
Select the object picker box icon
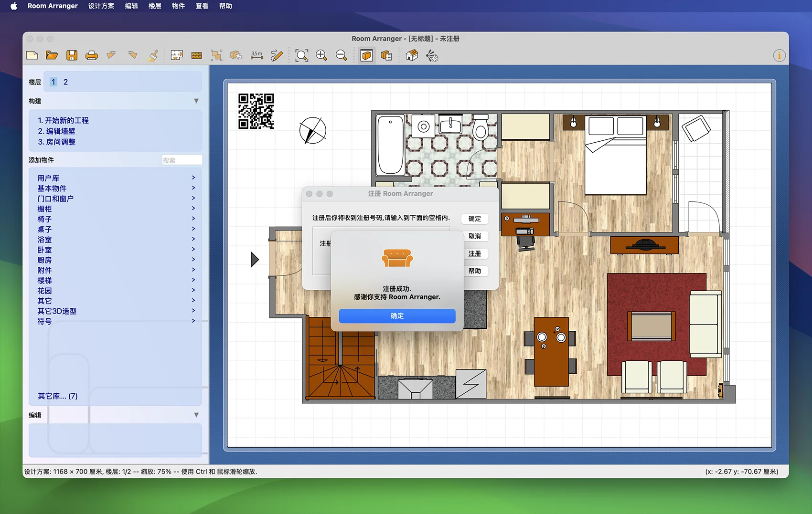click(x=236, y=55)
